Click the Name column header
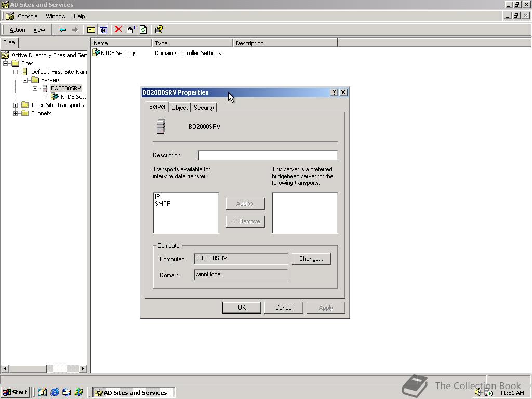 [x=121, y=43]
